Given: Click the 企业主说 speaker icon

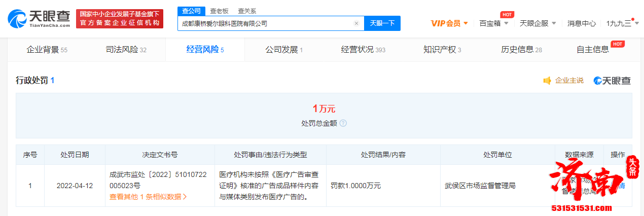Looking at the screenshot, I should click(547, 81).
